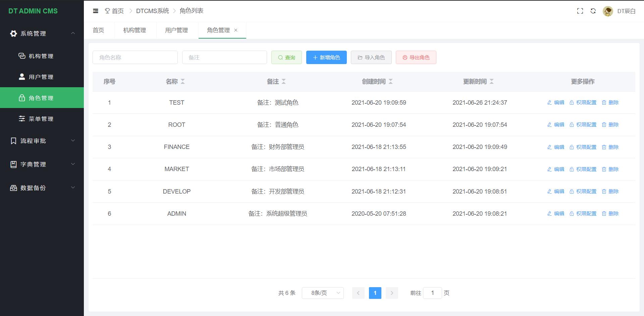Sort the table by 创建时间 column
The width and height of the screenshot is (644, 316).
pos(391,82)
